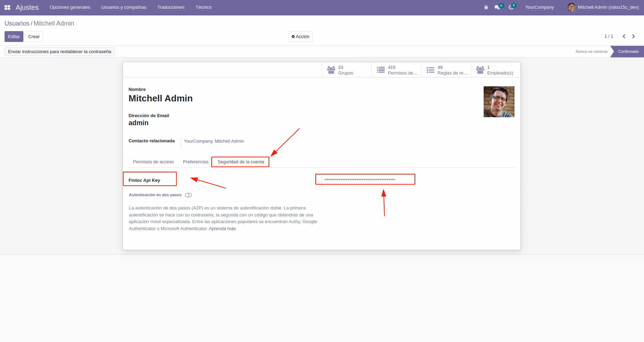
Task: Open the apps grid menu icon
Action: click(7, 7)
